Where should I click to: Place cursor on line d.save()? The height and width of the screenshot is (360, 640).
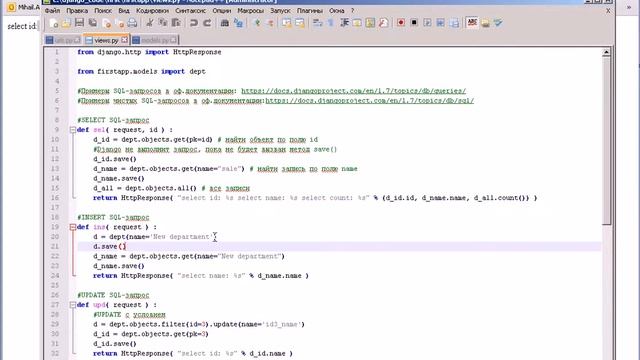tap(109, 247)
